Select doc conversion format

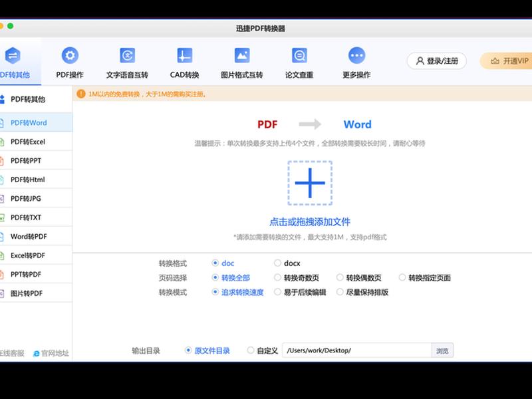(x=215, y=263)
